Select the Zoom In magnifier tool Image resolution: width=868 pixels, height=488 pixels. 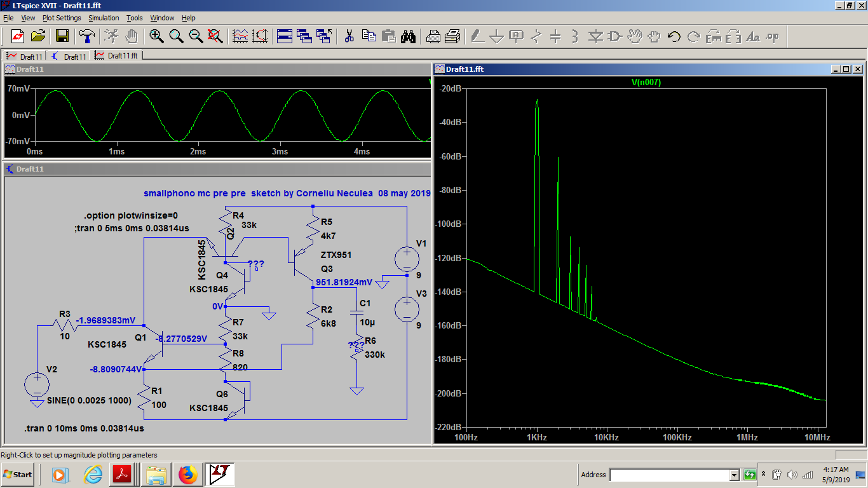point(156,36)
